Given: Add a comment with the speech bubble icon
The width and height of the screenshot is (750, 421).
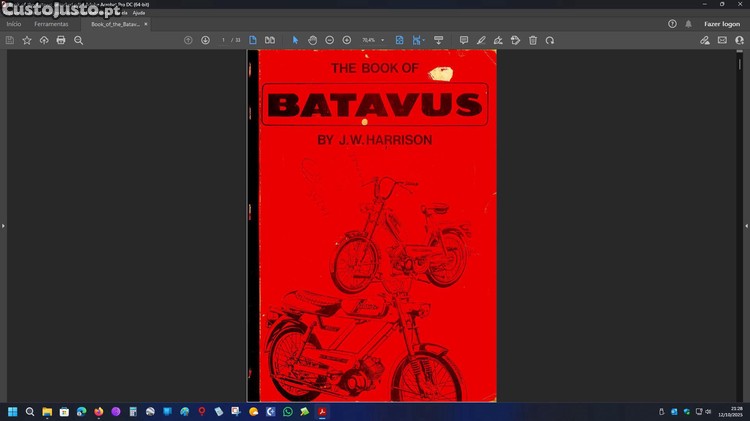Looking at the screenshot, I should (464, 40).
